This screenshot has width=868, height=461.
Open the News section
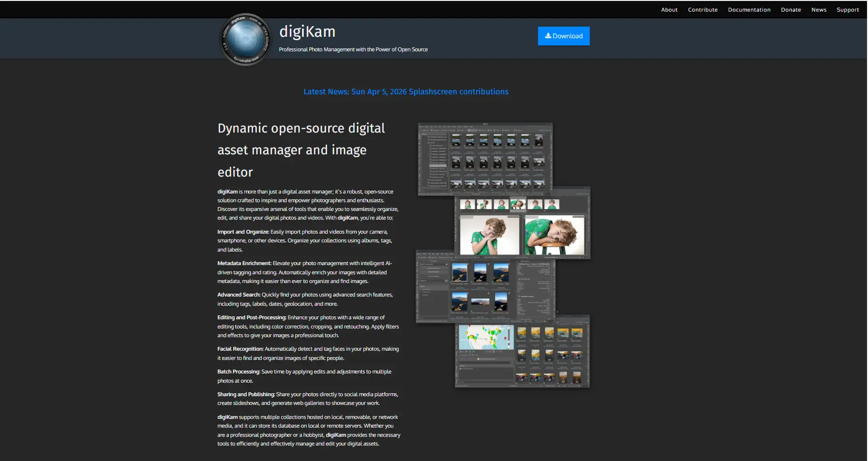tap(819, 10)
